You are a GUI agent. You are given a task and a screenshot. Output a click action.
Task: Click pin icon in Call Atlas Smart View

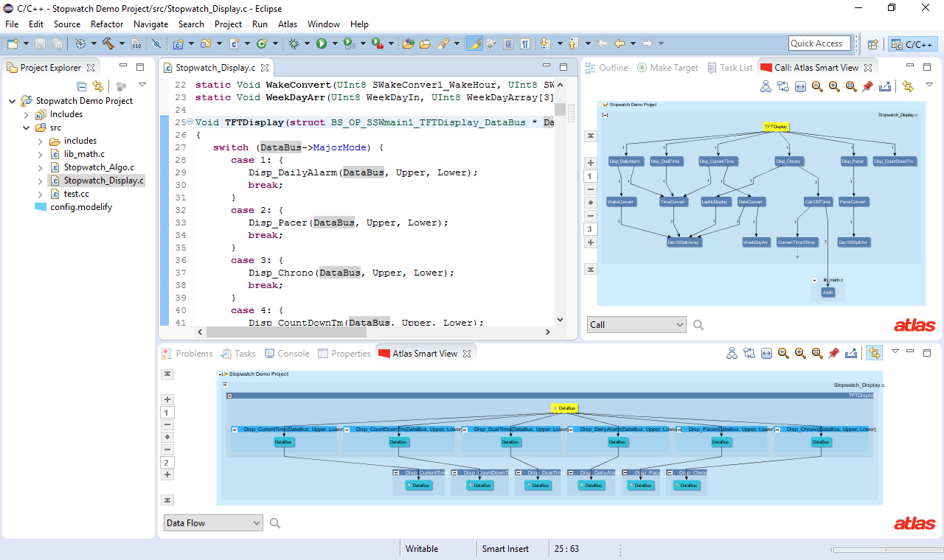[x=868, y=86]
